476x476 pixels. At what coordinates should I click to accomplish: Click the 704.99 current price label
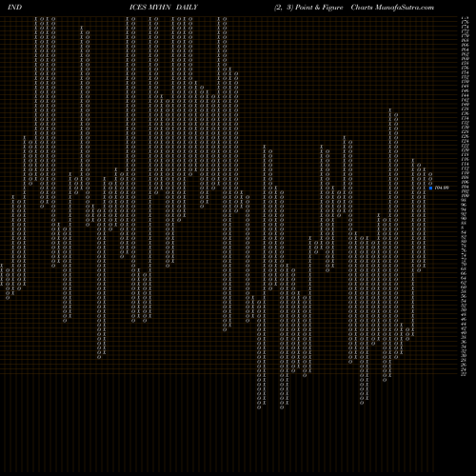[442, 188]
